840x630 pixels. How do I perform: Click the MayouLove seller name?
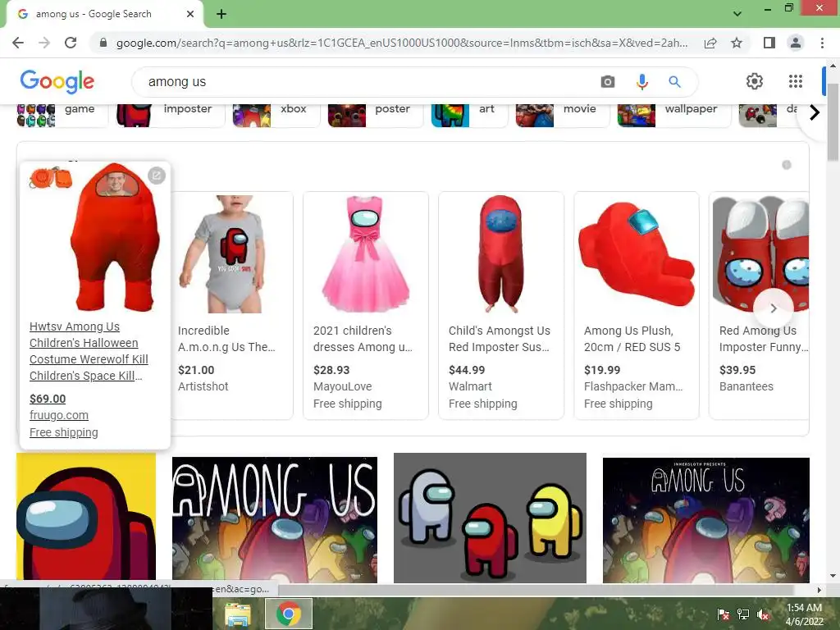click(342, 387)
